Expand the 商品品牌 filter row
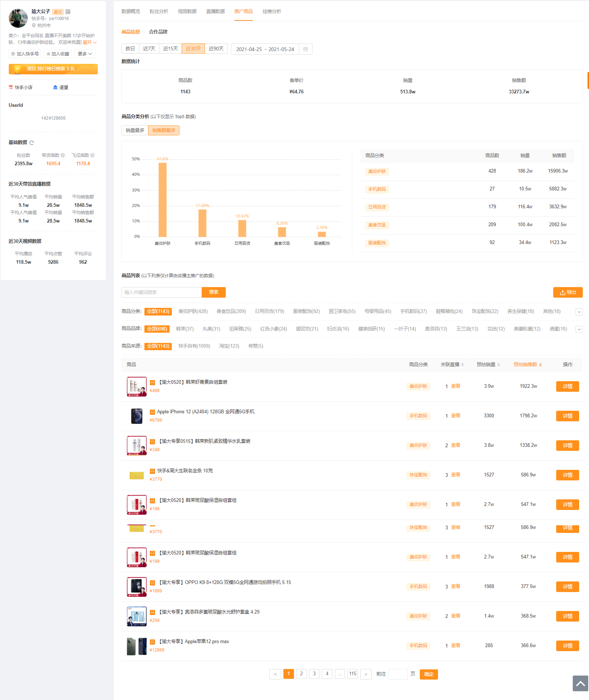Screen dimensions: 589x700 [579, 329]
